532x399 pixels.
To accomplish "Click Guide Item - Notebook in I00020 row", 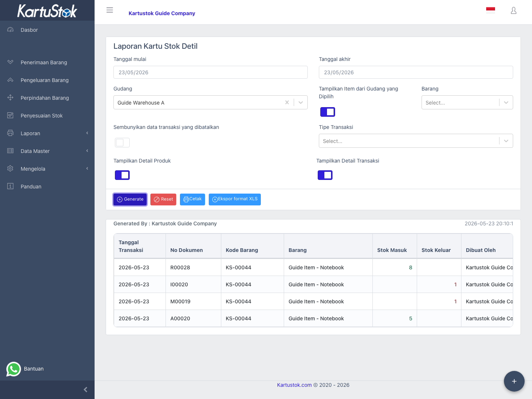I will point(316,284).
